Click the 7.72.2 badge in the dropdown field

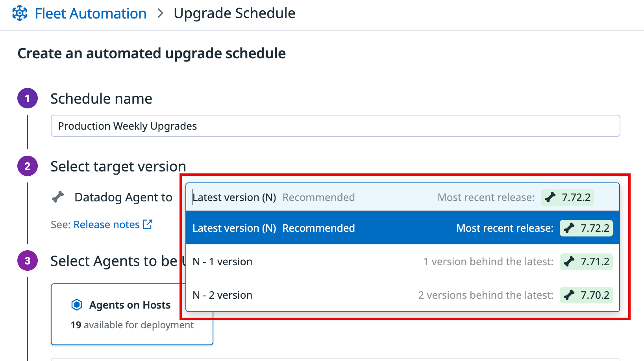567,197
